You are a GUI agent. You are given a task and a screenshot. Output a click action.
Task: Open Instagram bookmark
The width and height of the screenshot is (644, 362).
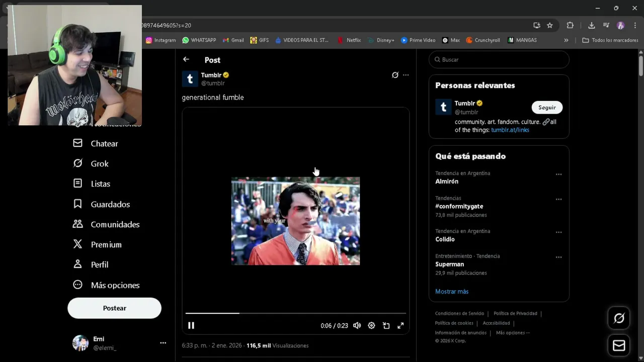pos(160,40)
